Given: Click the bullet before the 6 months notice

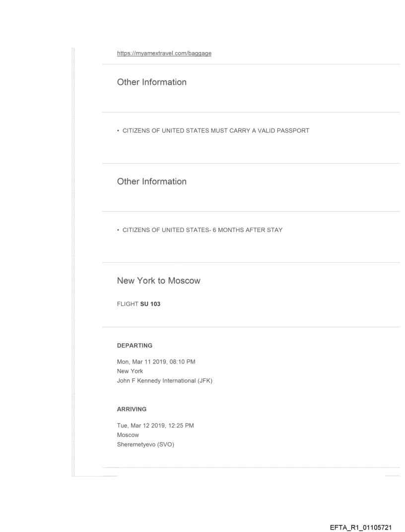Looking at the screenshot, I should 118,230.
